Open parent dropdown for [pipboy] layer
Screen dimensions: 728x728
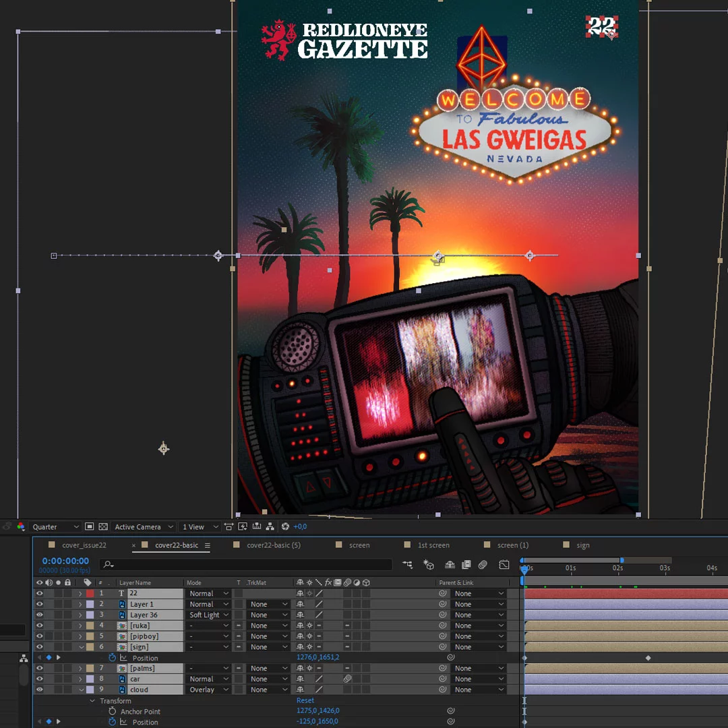point(479,636)
